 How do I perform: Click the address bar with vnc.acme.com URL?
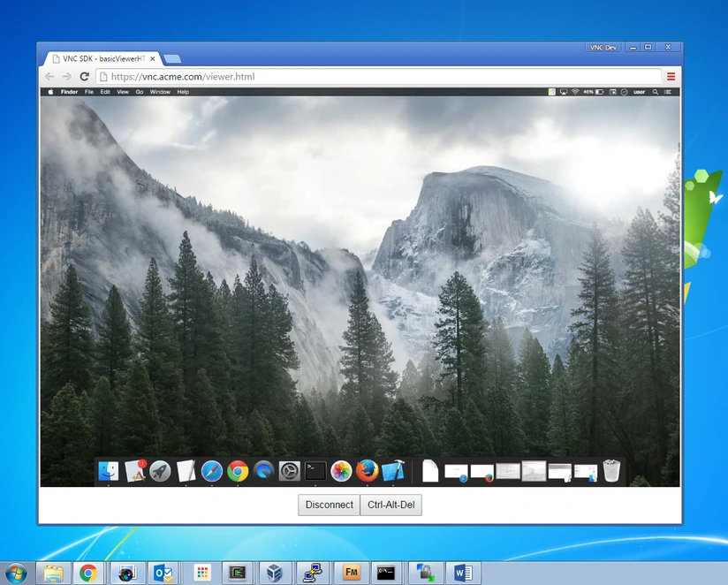tap(378, 77)
